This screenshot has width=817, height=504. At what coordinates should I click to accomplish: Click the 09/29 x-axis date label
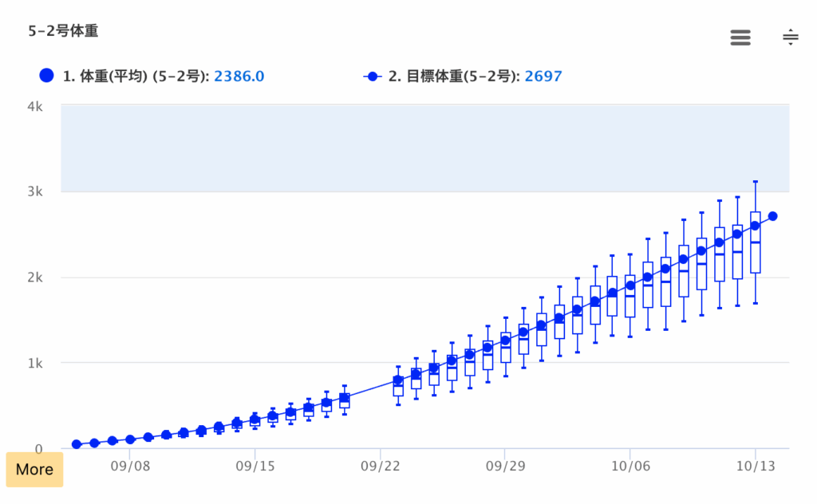coord(505,464)
